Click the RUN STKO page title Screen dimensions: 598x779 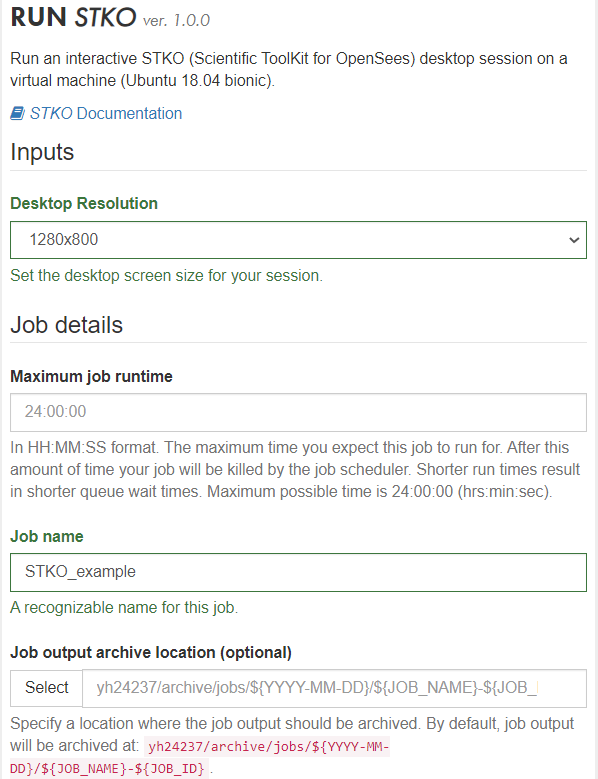(73, 17)
